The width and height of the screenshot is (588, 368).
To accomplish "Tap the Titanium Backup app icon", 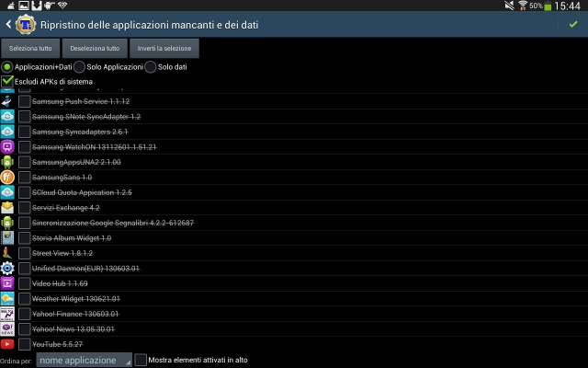I will 26,25.
